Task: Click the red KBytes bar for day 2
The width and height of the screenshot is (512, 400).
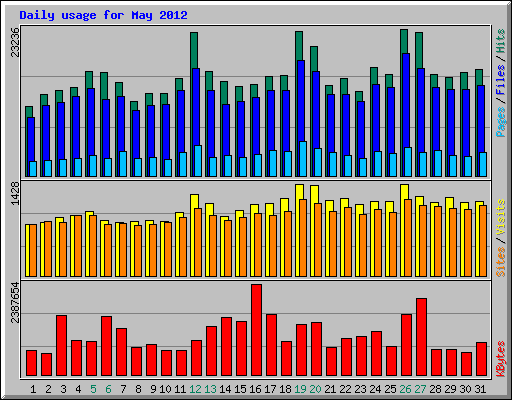Action: pyautogui.click(x=46, y=365)
